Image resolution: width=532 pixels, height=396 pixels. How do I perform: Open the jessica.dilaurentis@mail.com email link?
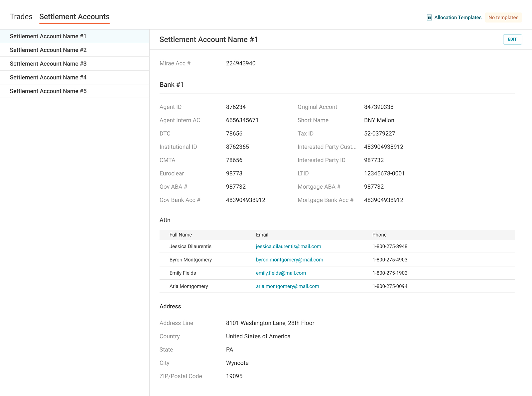(x=289, y=247)
